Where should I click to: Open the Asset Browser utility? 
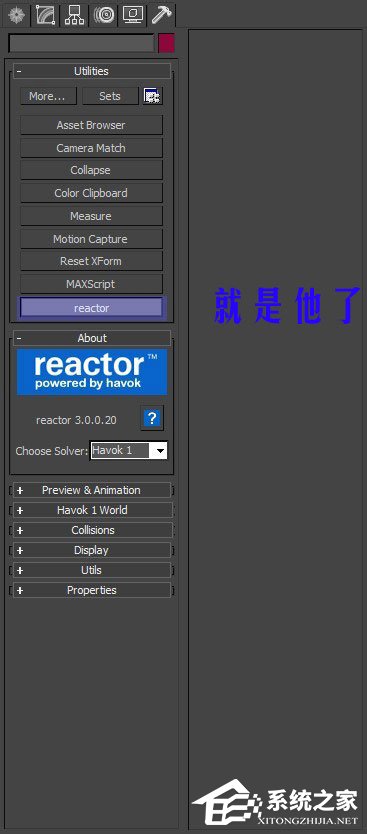[91, 125]
